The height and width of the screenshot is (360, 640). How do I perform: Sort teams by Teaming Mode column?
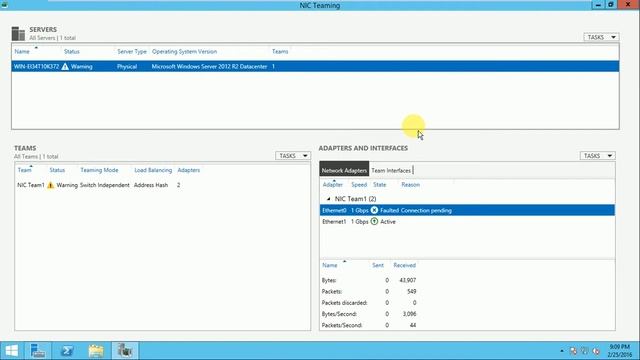click(x=99, y=170)
